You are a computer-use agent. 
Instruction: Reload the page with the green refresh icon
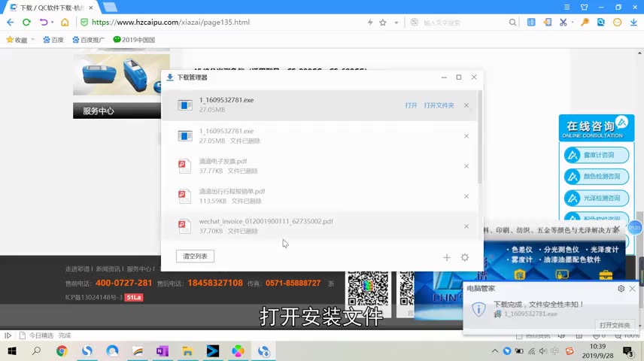(x=26, y=22)
